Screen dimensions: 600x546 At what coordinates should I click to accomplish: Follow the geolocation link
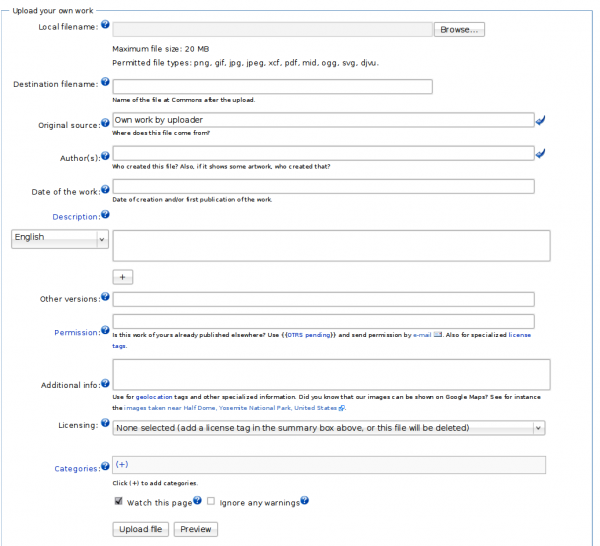[x=154, y=397]
